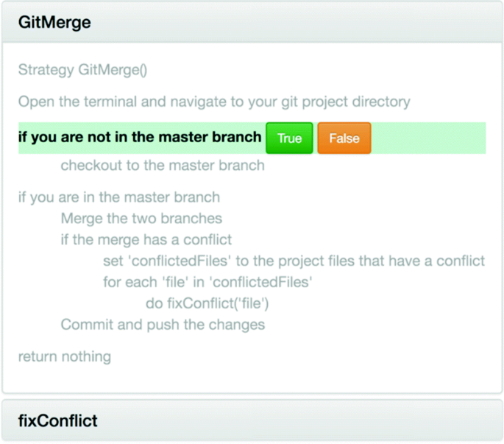Select the 'return nothing' line

[x=64, y=357]
